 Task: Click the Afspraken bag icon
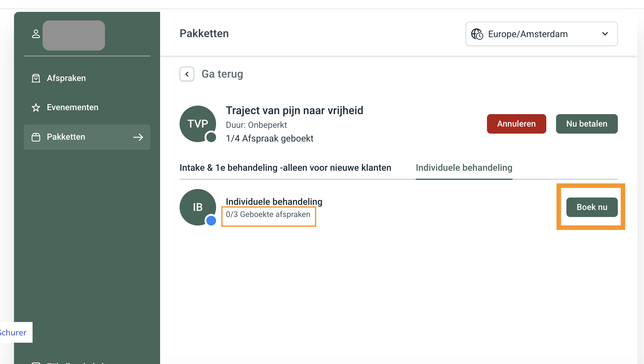coord(36,78)
